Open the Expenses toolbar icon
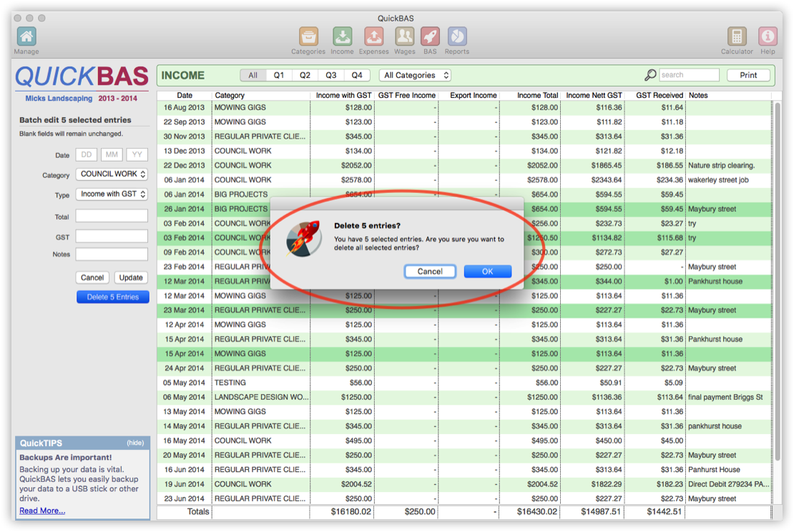794x532 pixels. [x=373, y=36]
